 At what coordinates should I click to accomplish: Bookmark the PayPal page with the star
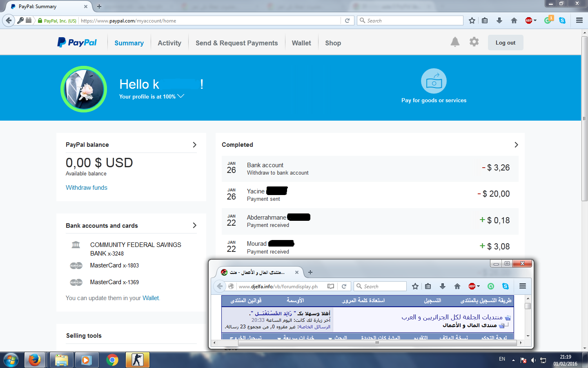(x=472, y=20)
